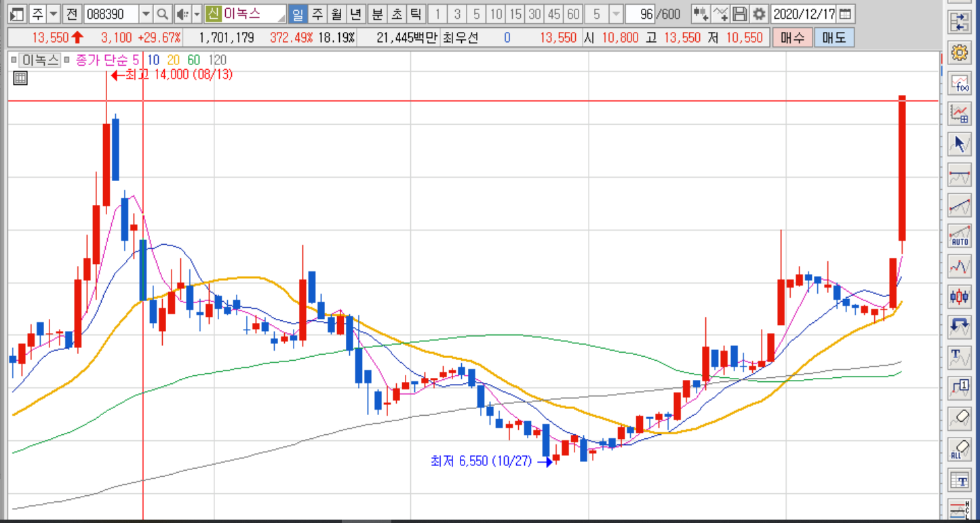The height and width of the screenshot is (523, 980).
Task: Click the stock code field 088390
Action: [111, 14]
